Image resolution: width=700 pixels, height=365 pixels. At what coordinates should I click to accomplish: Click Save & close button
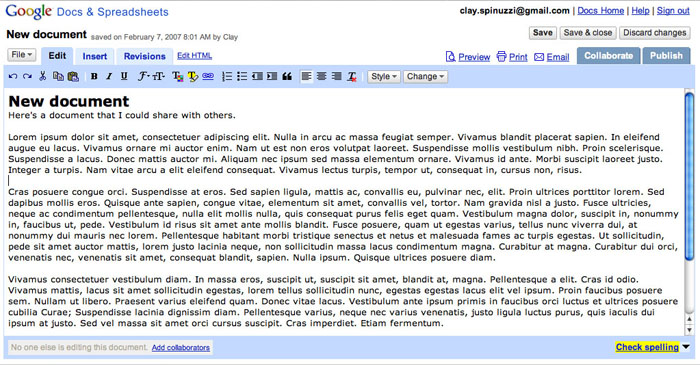tap(588, 33)
